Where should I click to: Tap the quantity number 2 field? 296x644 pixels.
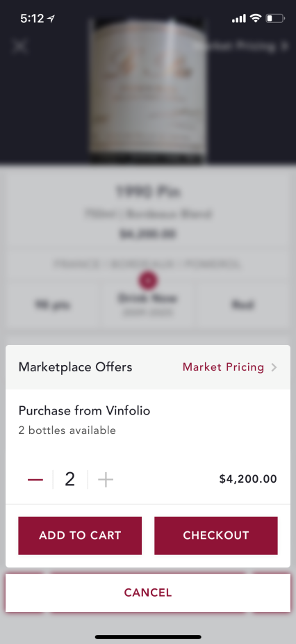point(70,479)
